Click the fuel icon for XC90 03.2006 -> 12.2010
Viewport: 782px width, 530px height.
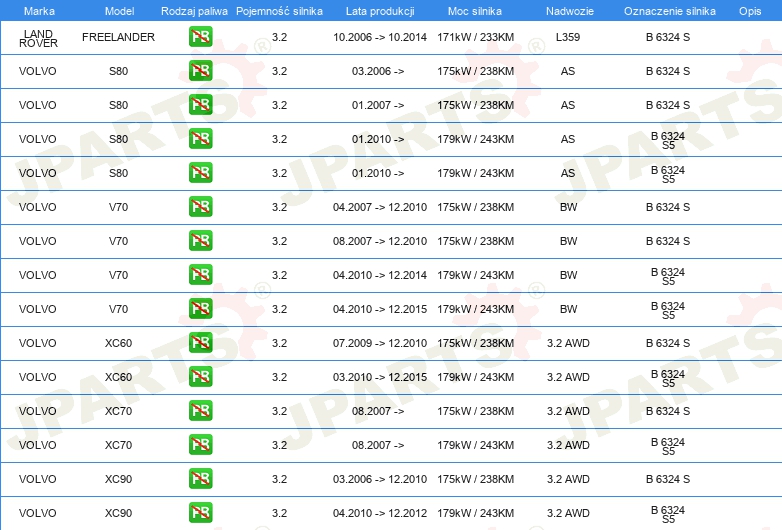click(x=200, y=479)
